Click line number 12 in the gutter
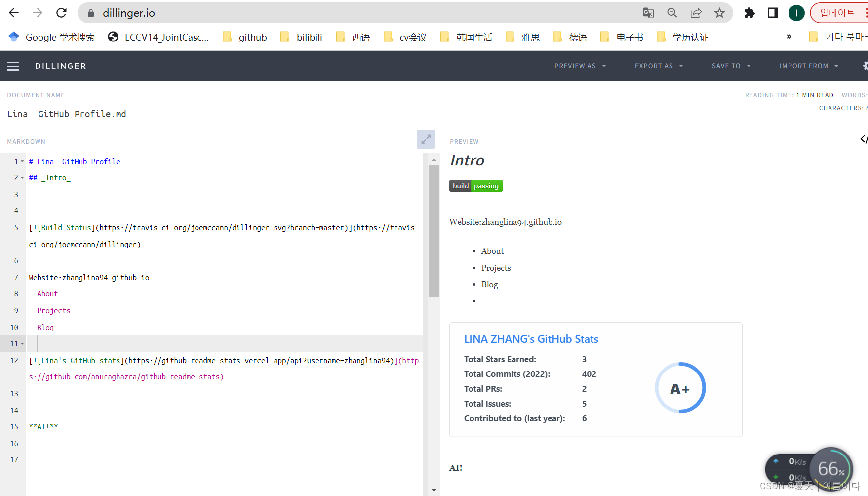The image size is (868, 496). [14, 361]
